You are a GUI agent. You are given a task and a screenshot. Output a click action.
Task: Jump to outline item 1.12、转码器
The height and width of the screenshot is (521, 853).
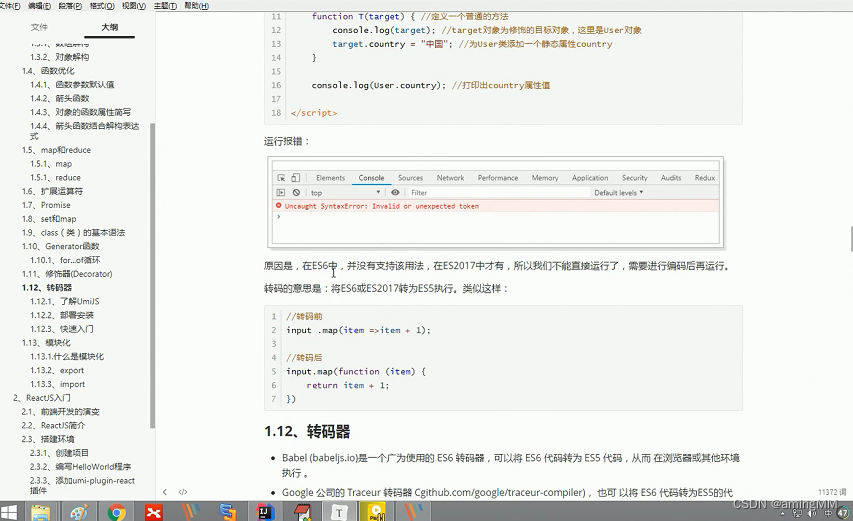(x=47, y=288)
